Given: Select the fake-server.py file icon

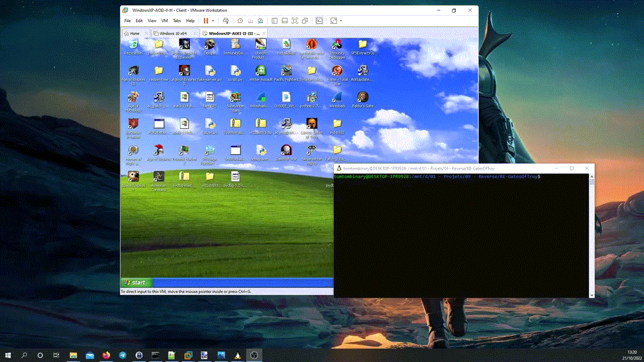Looking at the screenshot, I should (210, 74).
